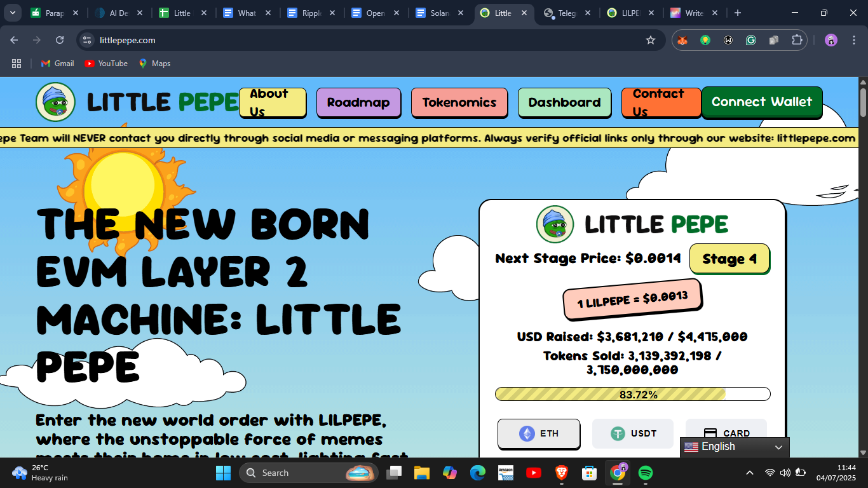Go to the Roadmap section
The height and width of the screenshot is (488, 868).
(x=358, y=102)
